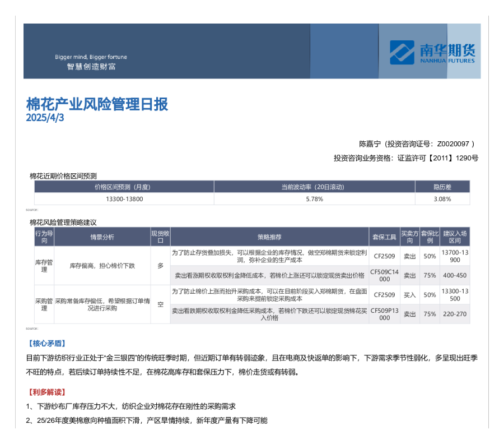Click the 策略推荐 column header
This screenshot has height=444, width=504.
tap(269, 237)
